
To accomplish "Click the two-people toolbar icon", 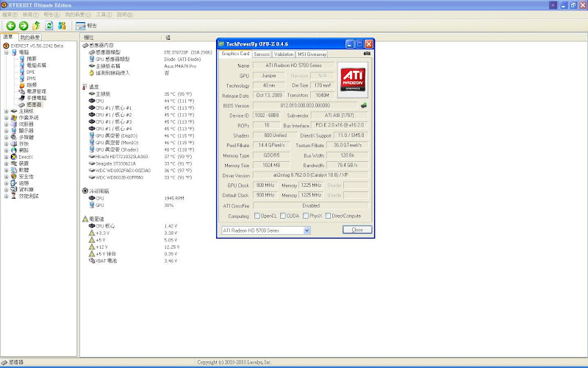I will pos(62,26).
